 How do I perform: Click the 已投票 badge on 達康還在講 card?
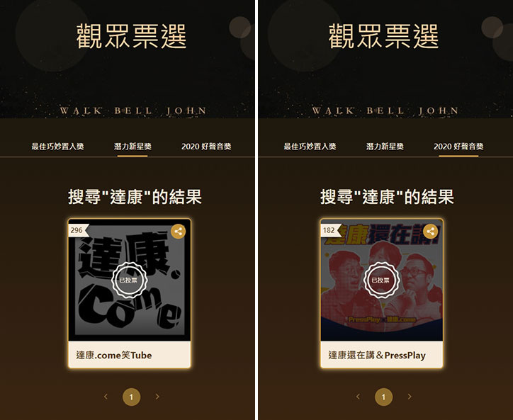click(381, 280)
